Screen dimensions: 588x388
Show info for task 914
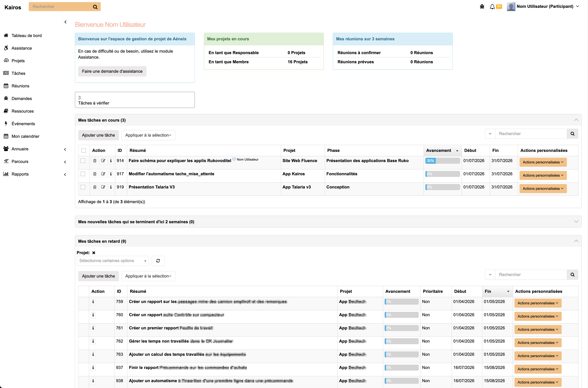pos(111,161)
